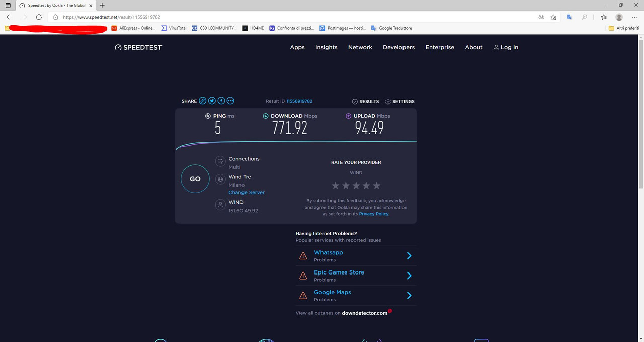Screen dimensions: 644x342
Task: Click the read aloud icon in address bar
Action: click(x=541, y=17)
